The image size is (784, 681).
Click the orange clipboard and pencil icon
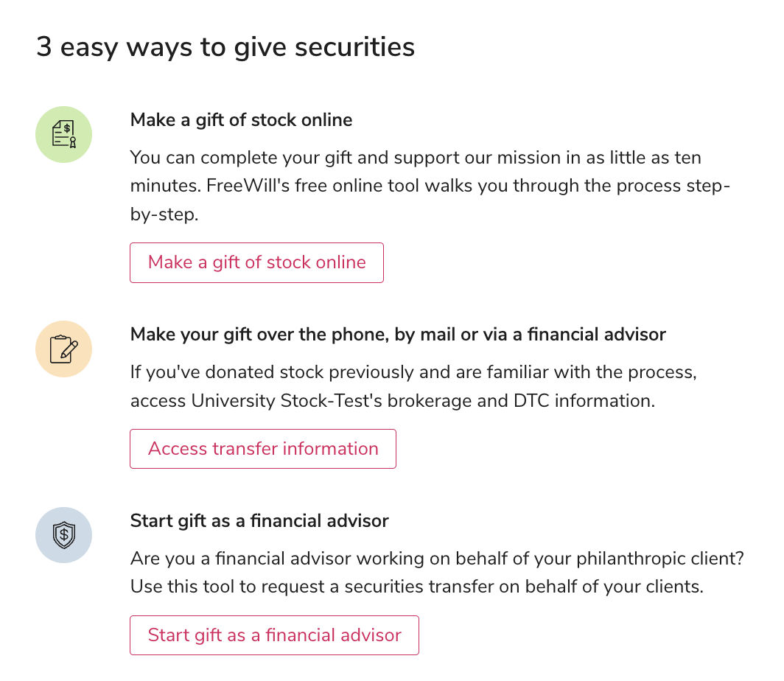pyautogui.click(x=64, y=349)
